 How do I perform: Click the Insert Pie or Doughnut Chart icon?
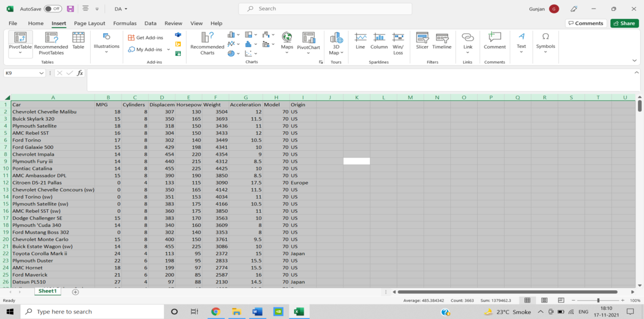(231, 53)
